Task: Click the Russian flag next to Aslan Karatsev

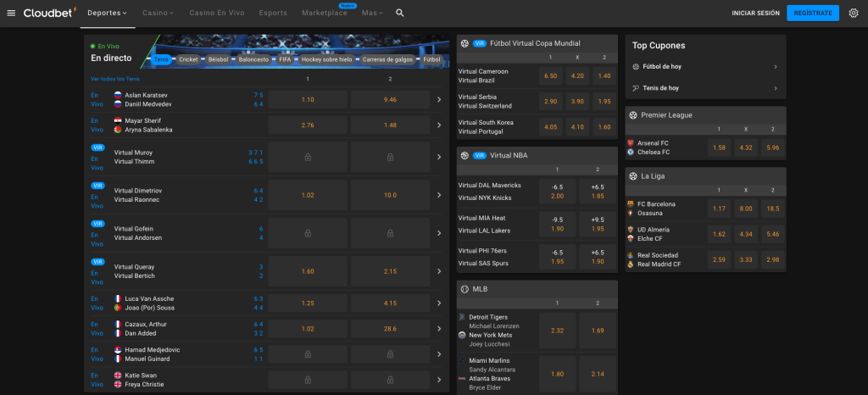Action: (x=117, y=95)
